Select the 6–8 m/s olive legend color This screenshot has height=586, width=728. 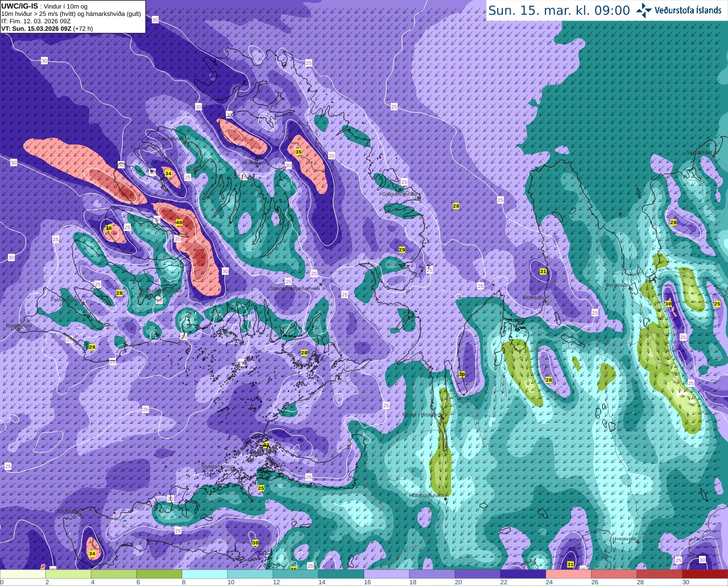click(x=159, y=574)
